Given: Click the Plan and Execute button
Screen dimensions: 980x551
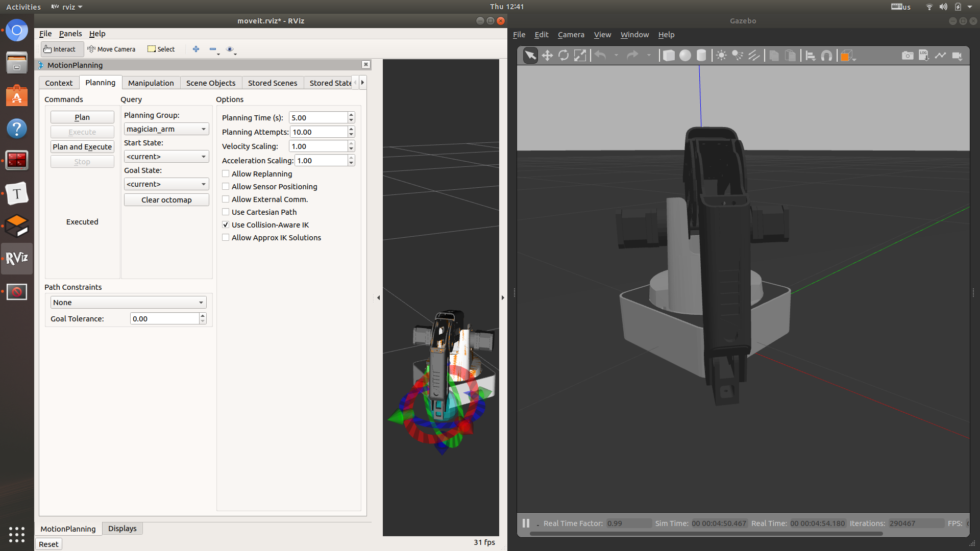Looking at the screenshot, I should coord(82,147).
